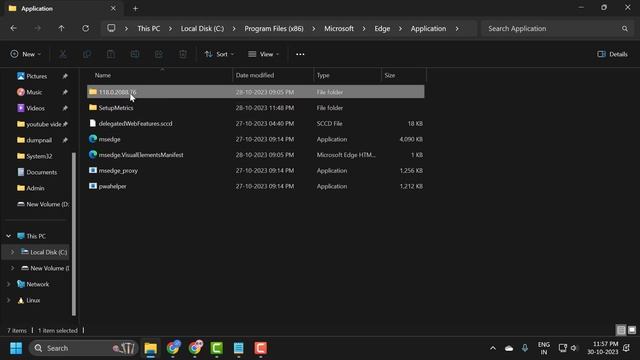Select the delegatedWebFeatures.sccd file
640x360 pixels.
256,123
